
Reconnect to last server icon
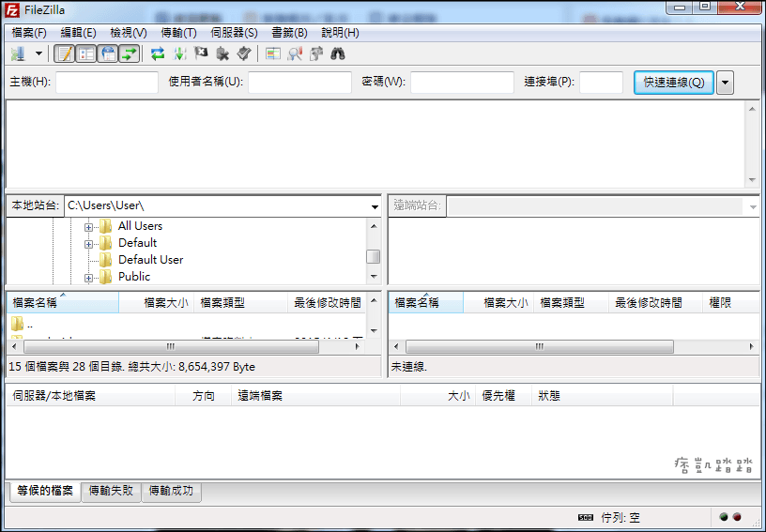(244, 53)
